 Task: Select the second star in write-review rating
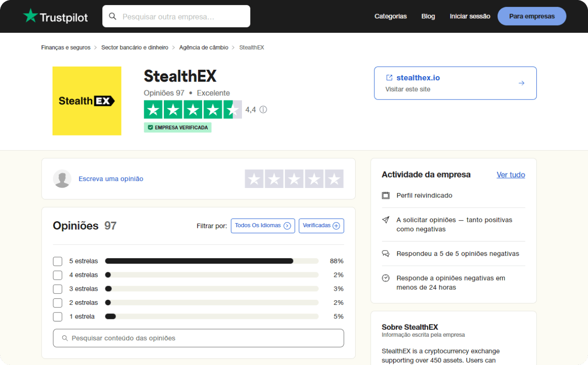(x=274, y=179)
